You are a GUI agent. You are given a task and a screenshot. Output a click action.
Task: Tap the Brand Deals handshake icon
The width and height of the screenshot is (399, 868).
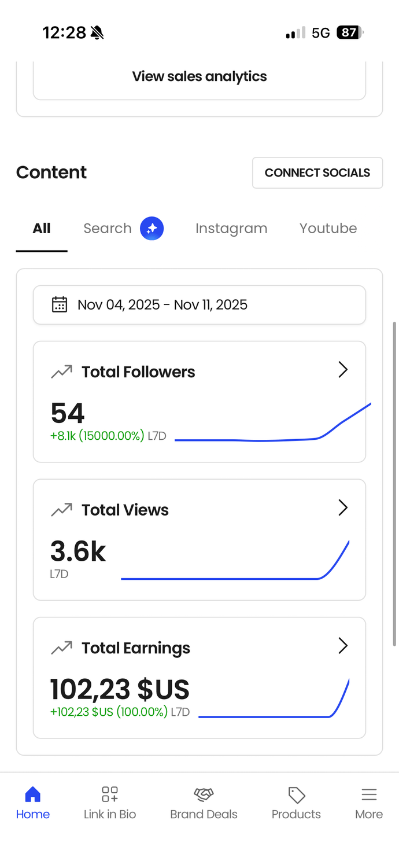pyautogui.click(x=204, y=795)
